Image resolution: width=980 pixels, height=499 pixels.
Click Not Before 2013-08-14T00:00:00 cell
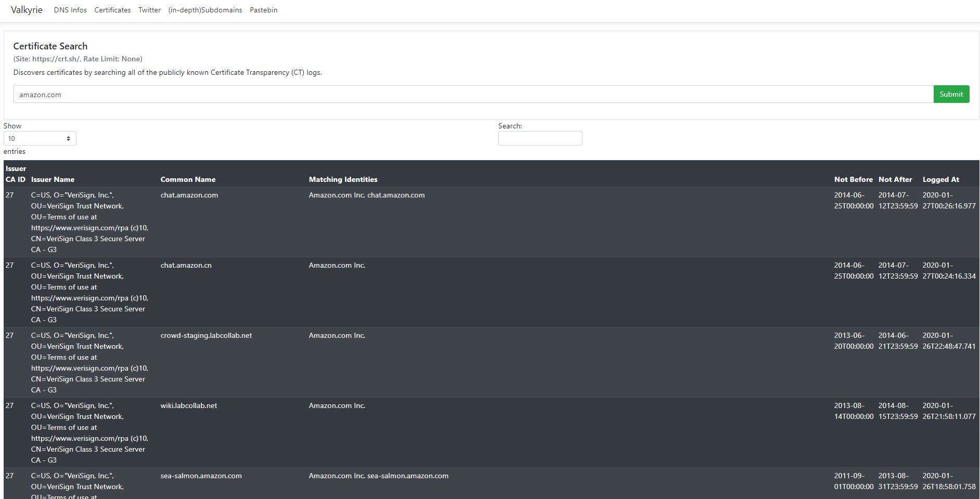854,411
